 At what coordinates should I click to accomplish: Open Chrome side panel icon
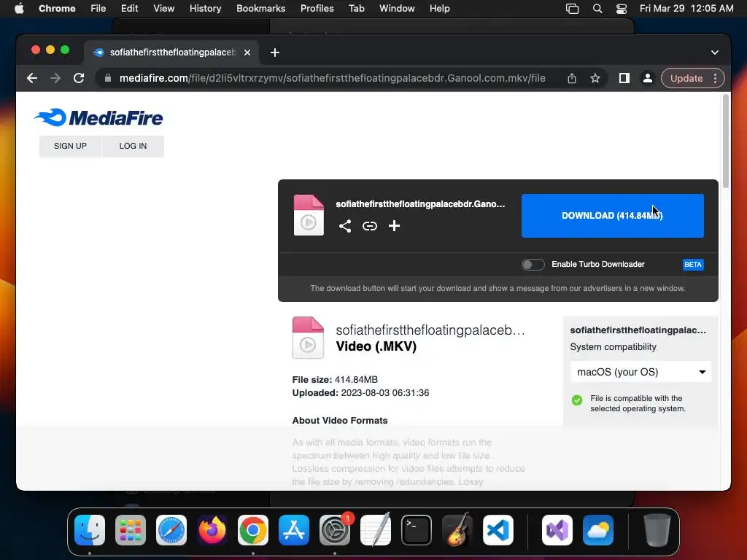[x=624, y=78]
